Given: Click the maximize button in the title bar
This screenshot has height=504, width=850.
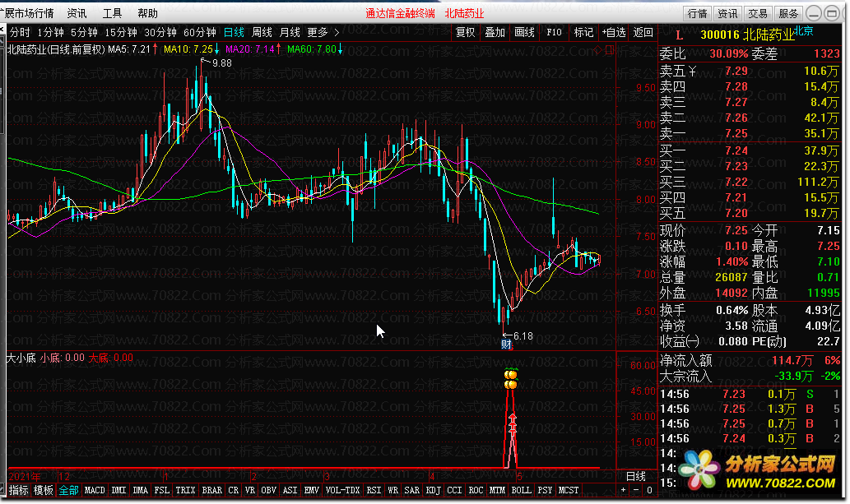Looking at the screenshot, I should coord(832,13).
